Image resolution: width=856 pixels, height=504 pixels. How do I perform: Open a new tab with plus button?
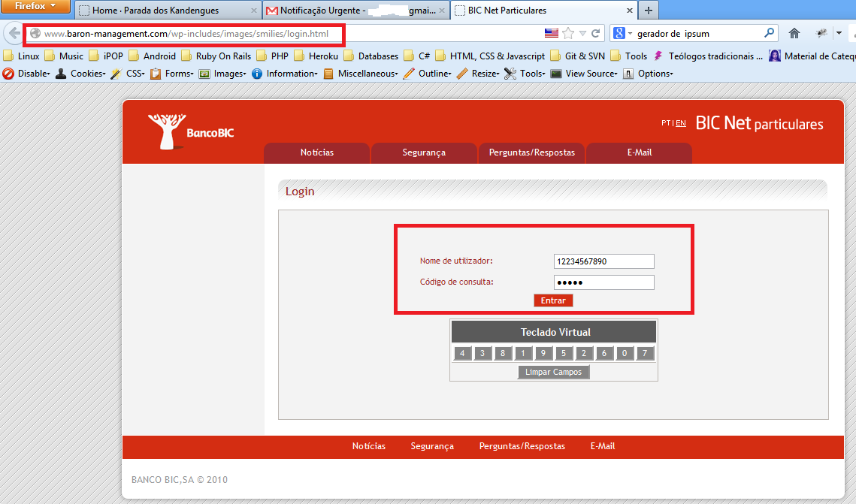[x=648, y=11]
